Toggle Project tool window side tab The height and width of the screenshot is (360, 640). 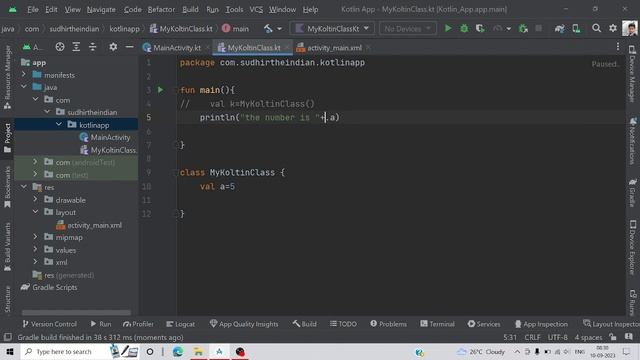pos(7,138)
